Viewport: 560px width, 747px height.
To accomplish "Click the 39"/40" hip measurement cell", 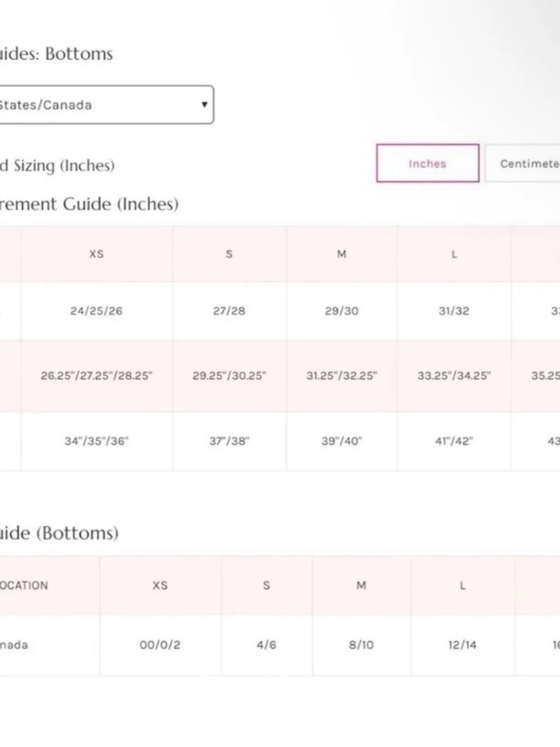I will click(x=342, y=441).
